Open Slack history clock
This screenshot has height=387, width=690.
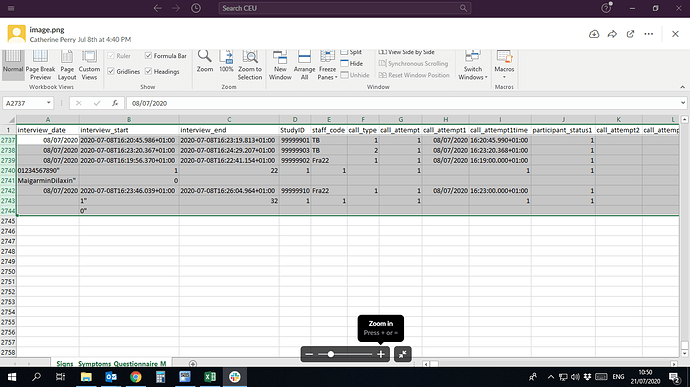(x=196, y=8)
